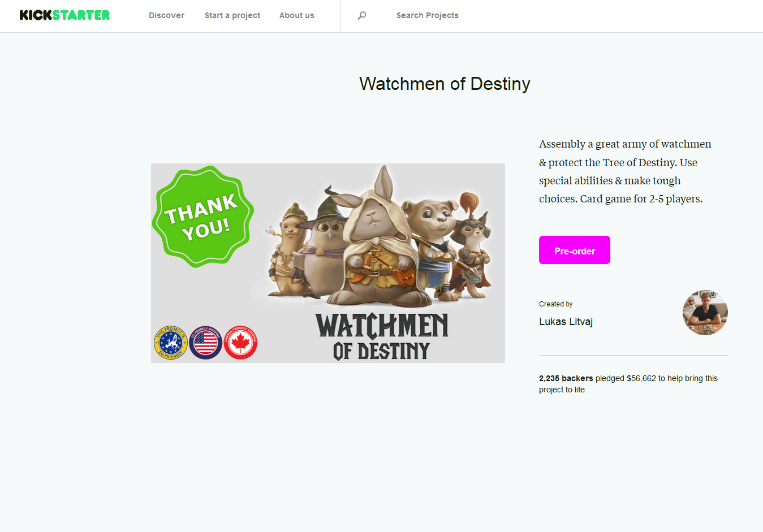Click the 2,235 backers text
The image size is (763, 532).
566,378
